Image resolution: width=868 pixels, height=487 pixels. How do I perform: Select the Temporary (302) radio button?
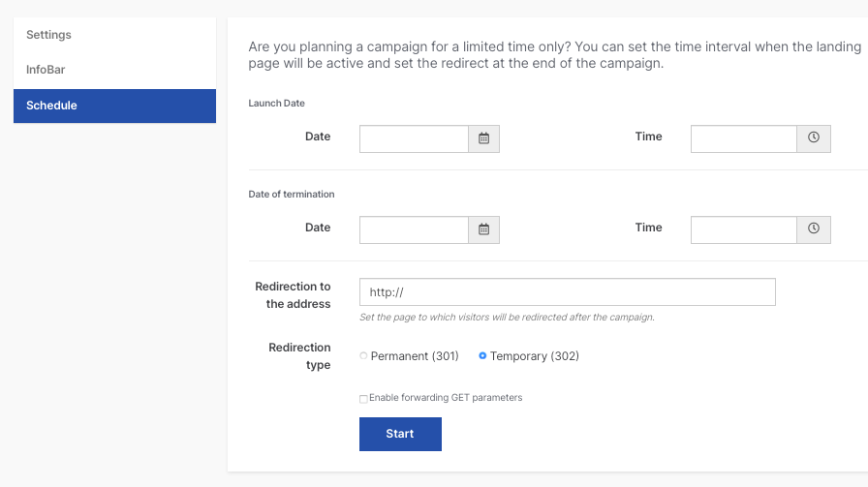[482, 356]
